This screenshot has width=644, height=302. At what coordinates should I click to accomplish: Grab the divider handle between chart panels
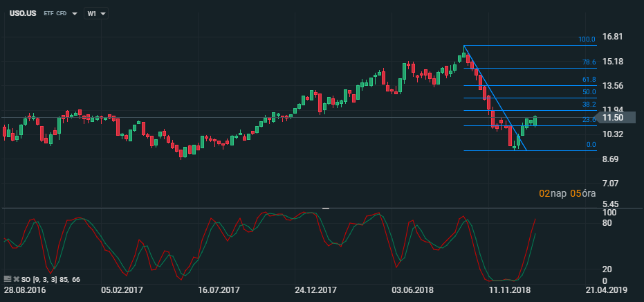326,208
